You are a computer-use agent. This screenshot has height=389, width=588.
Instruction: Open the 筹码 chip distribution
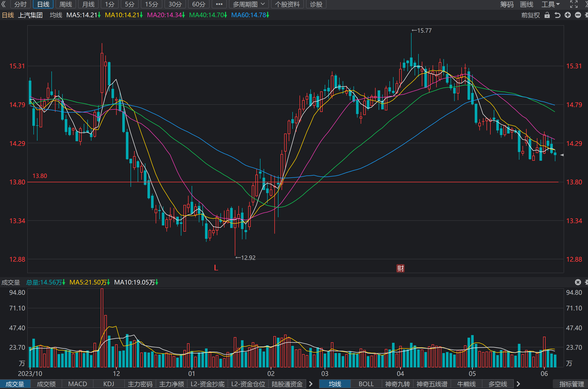click(x=507, y=4)
